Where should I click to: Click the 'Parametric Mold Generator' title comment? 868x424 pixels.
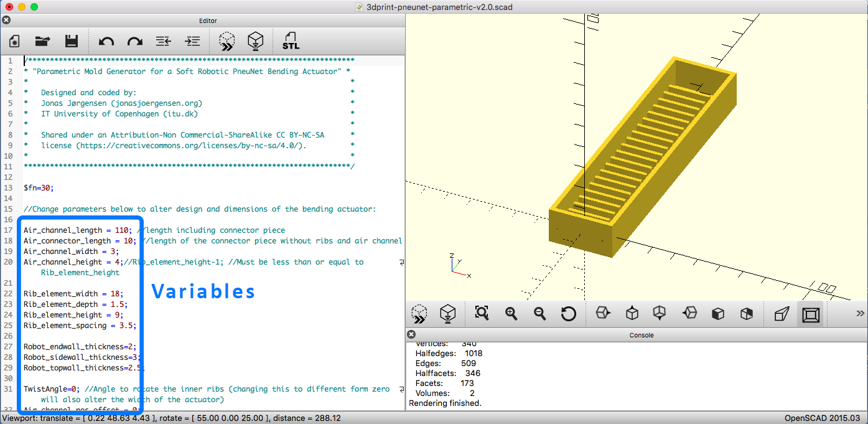tap(187, 71)
